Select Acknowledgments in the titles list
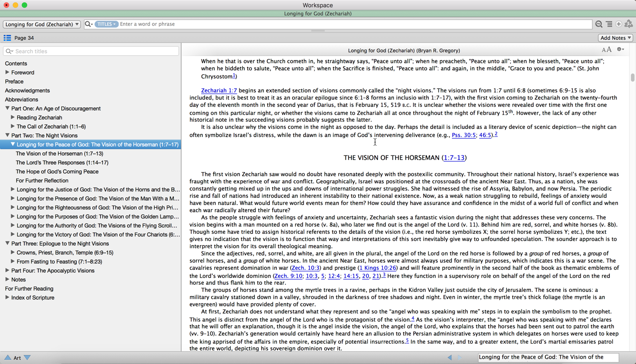The height and width of the screenshot is (364, 636). pos(27,91)
